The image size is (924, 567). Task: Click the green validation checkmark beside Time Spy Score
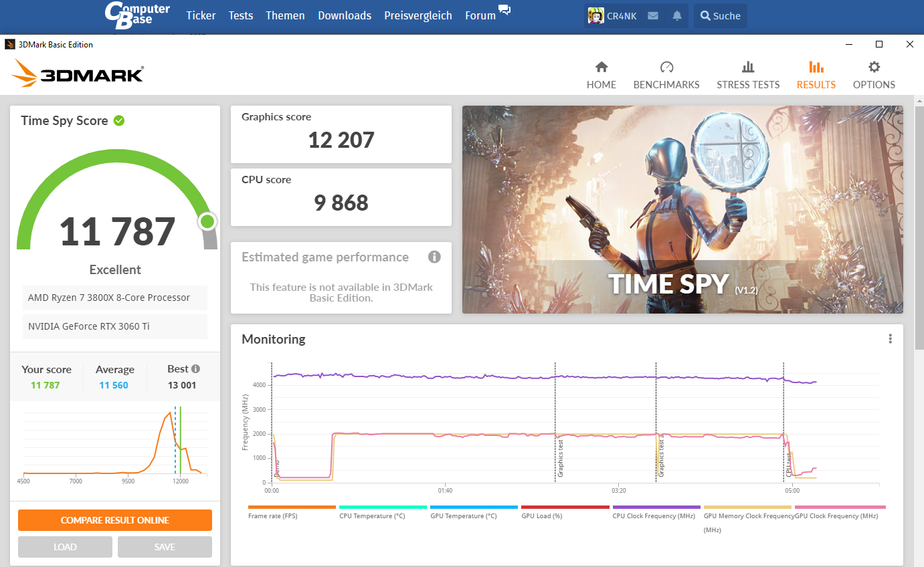tap(119, 120)
